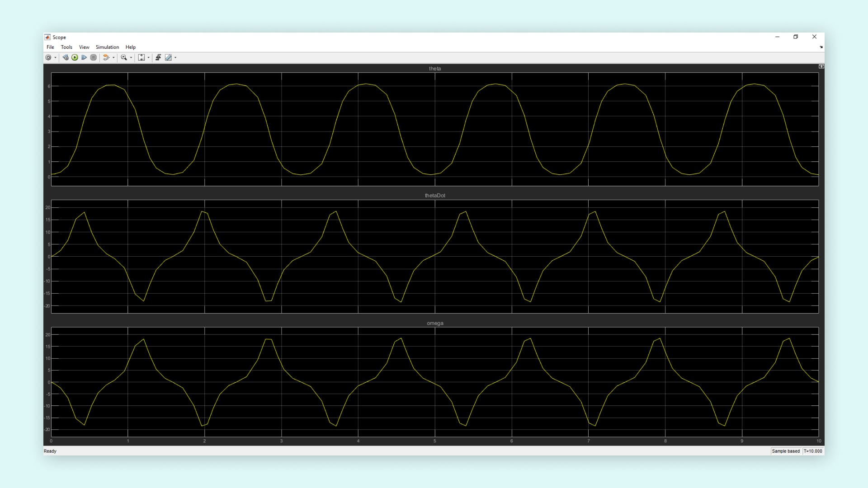868x488 pixels.
Task: Open the File menu
Action: (50, 47)
